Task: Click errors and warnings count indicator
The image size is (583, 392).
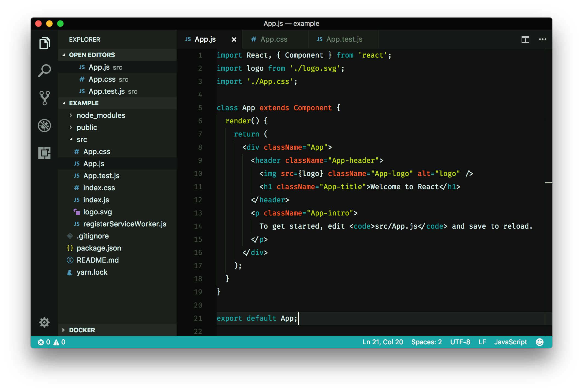Action: (x=52, y=342)
